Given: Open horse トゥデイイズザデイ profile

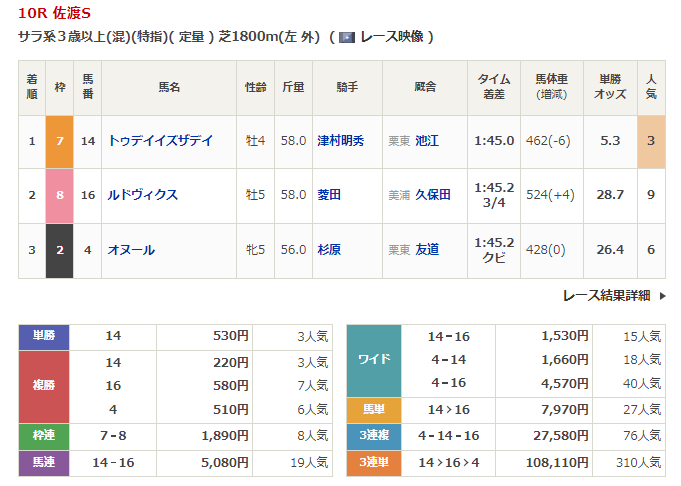Looking at the screenshot, I should [x=160, y=141].
